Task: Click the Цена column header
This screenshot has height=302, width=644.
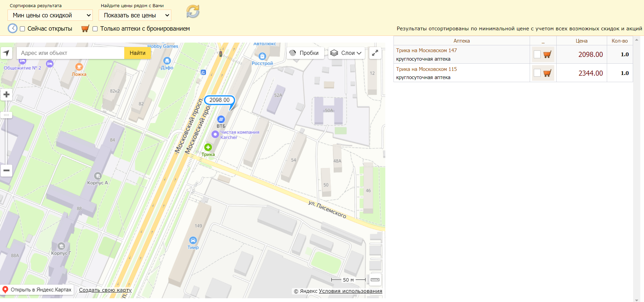Action: click(x=582, y=41)
